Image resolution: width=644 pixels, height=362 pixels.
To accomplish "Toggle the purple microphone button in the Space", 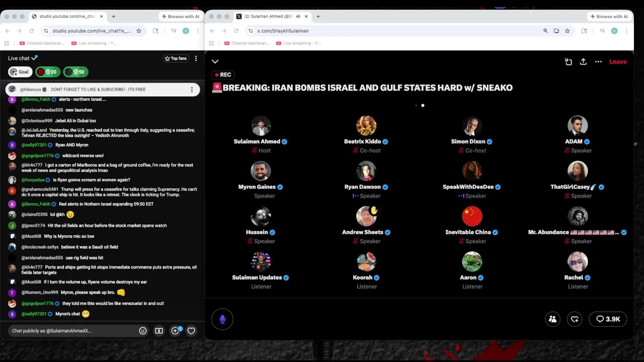I will [x=222, y=319].
